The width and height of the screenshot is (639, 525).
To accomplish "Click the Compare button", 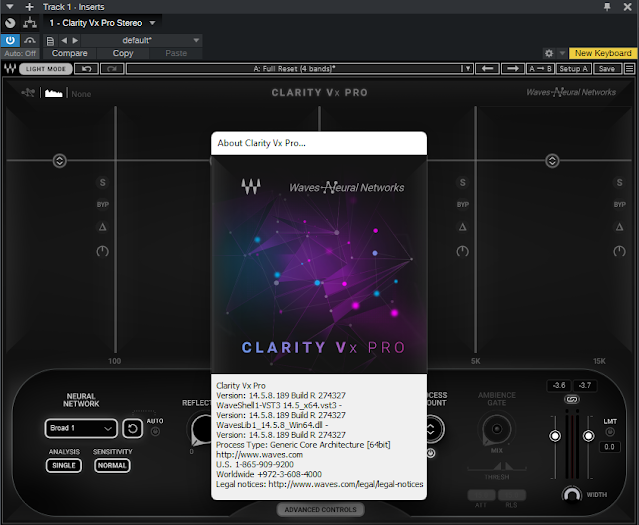I will coord(69,53).
